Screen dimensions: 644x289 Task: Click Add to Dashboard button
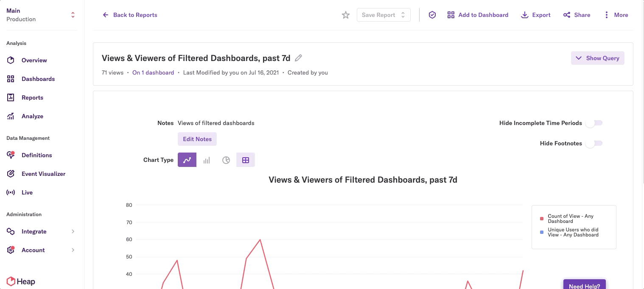tap(478, 15)
